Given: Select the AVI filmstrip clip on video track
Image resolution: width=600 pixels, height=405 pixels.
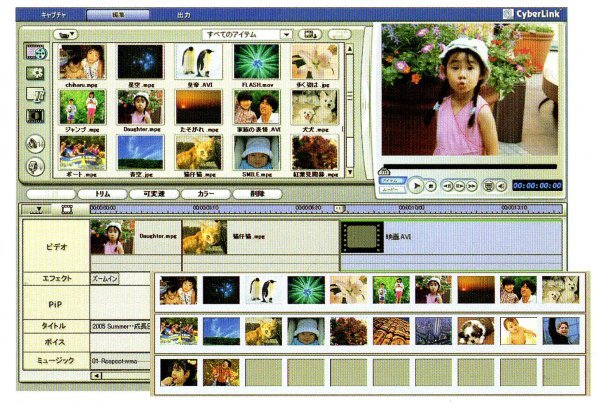Looking at the screenshot, I should 451,237.
